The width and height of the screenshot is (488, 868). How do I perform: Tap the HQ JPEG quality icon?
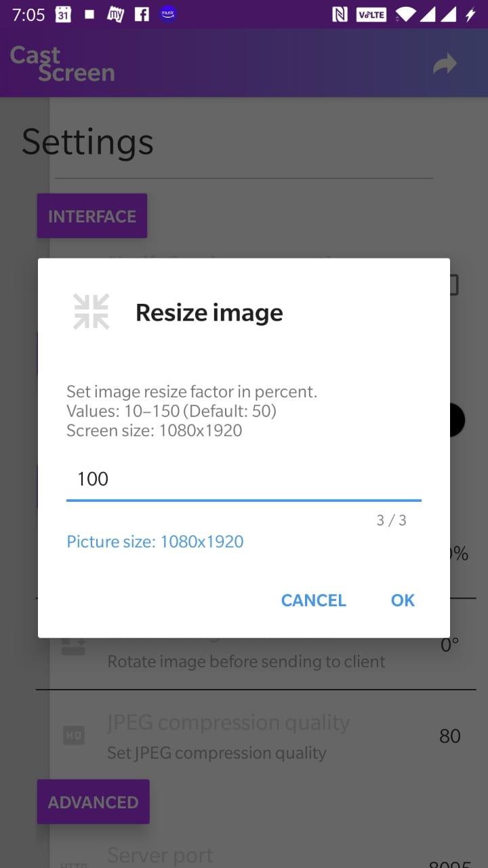coord(73,736)
